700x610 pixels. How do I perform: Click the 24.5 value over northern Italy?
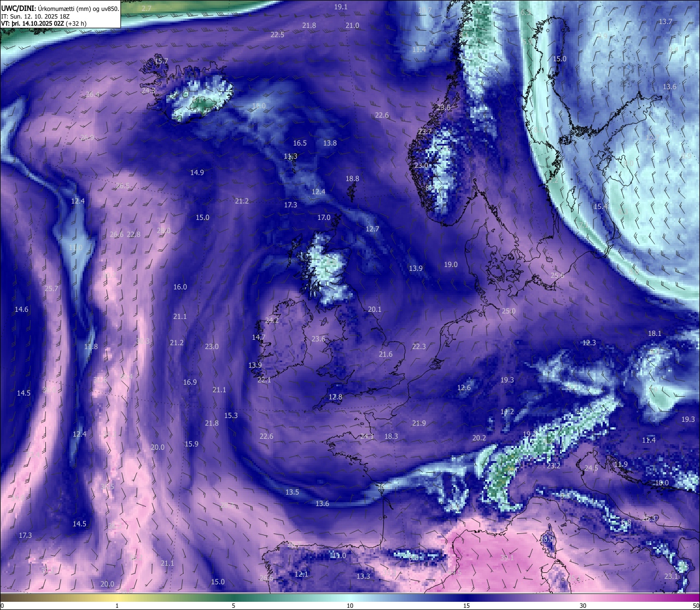591,468
